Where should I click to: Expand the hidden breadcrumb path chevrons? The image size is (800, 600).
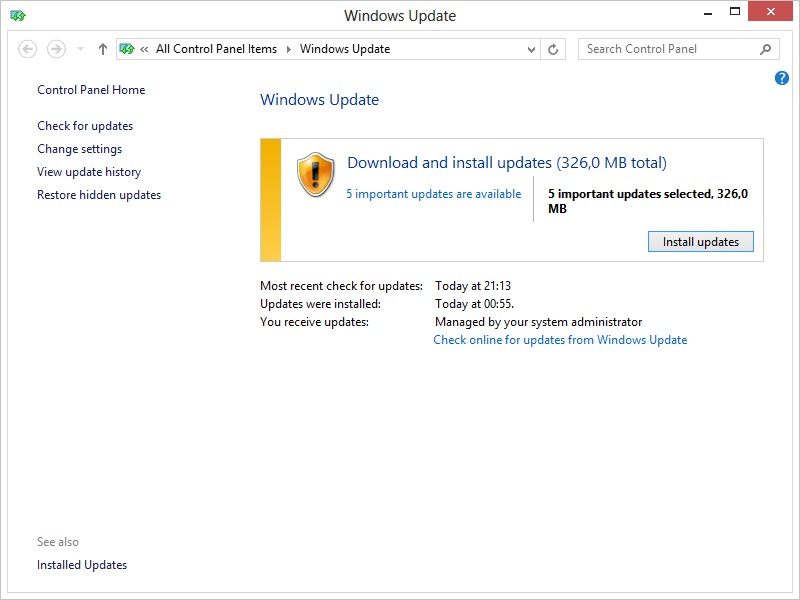(x=144, y=49)
